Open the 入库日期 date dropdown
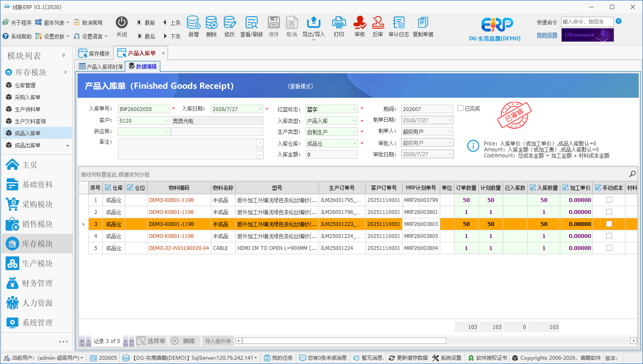 tap(260, 109)
